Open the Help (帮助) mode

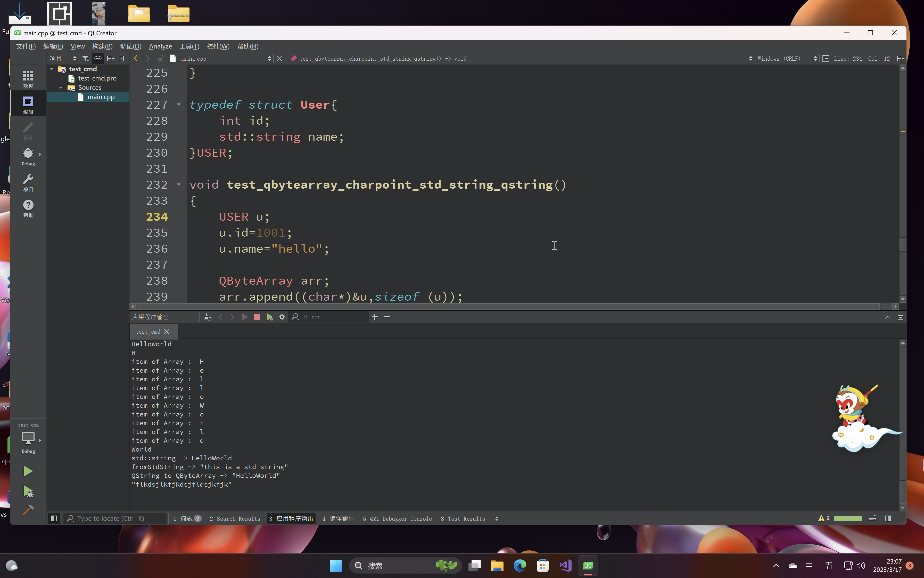click(x=28, y=209)
